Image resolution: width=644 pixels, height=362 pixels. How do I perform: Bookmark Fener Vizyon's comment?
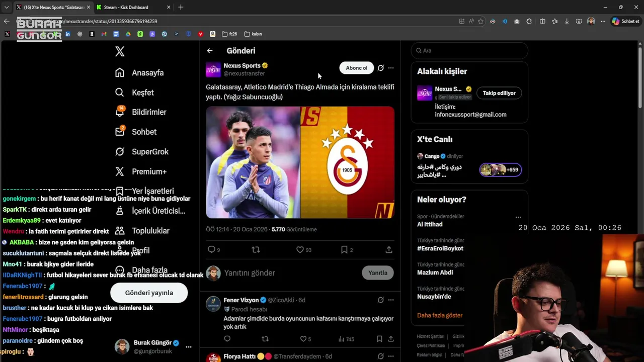click(x=379, y=339)
